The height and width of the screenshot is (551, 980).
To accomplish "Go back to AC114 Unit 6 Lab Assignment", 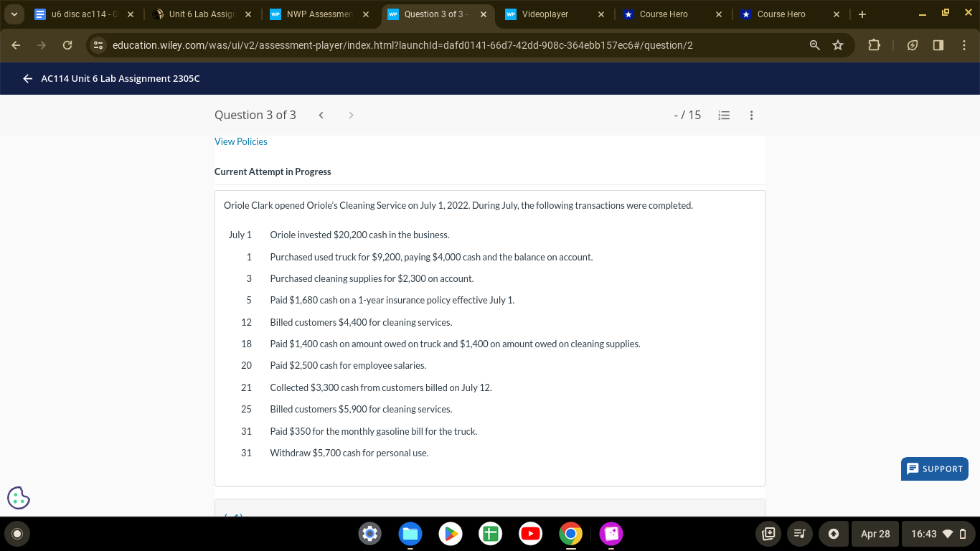I will (x=28, y=79).
